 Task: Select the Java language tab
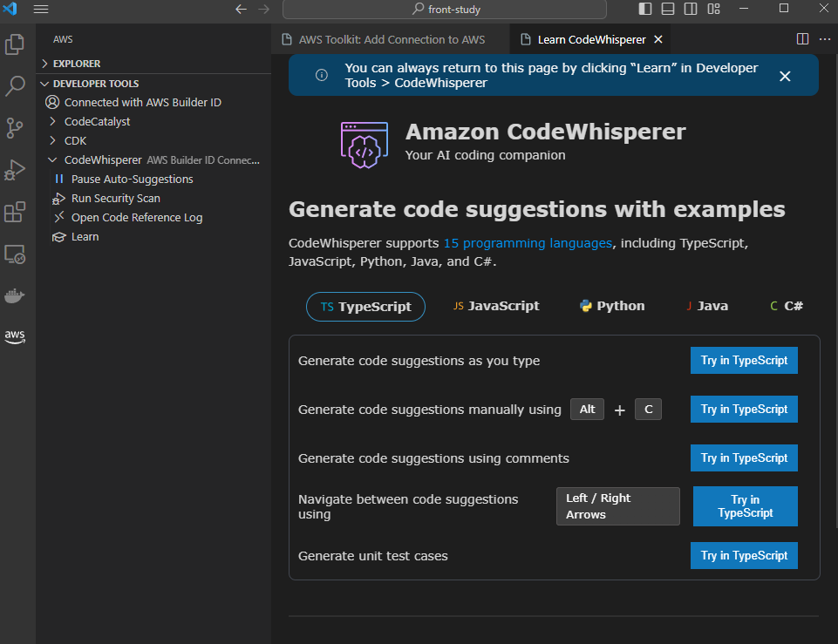tap(707, 306)
